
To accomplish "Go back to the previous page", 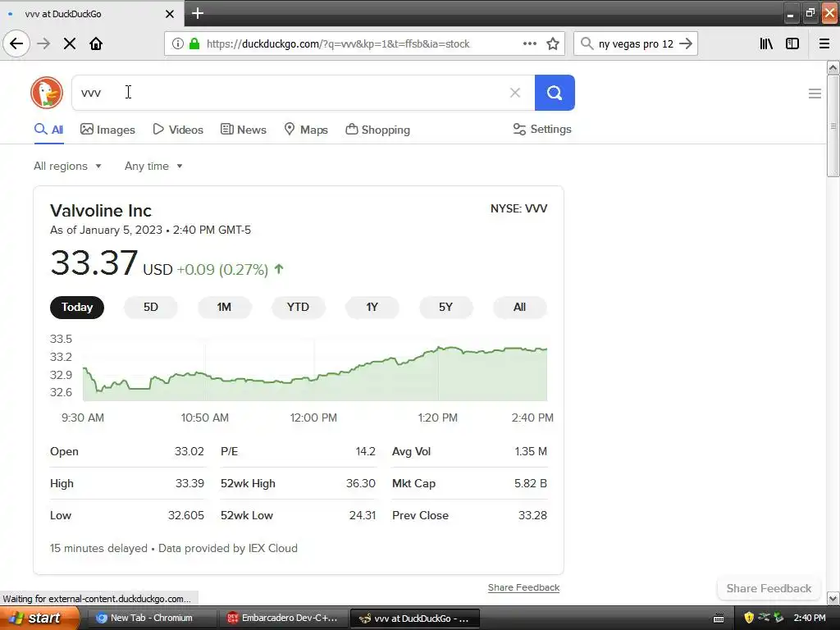I will coord(16,43).
